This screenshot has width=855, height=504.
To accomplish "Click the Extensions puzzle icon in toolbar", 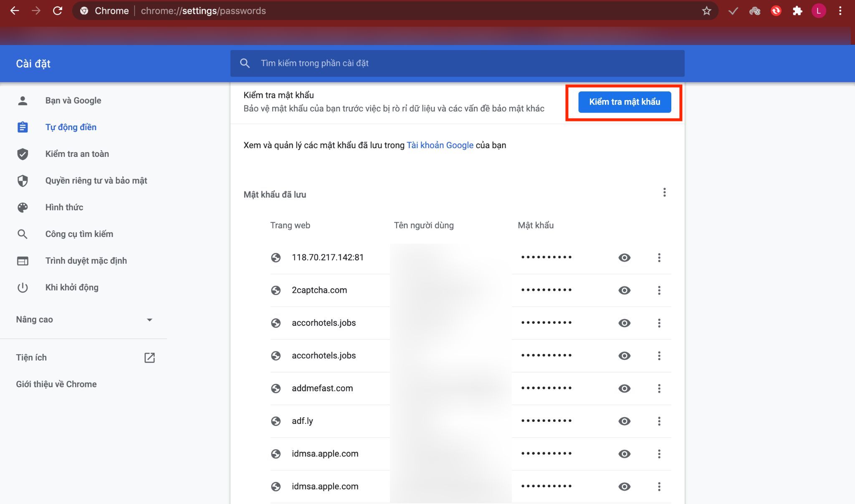I will (798, 11).
